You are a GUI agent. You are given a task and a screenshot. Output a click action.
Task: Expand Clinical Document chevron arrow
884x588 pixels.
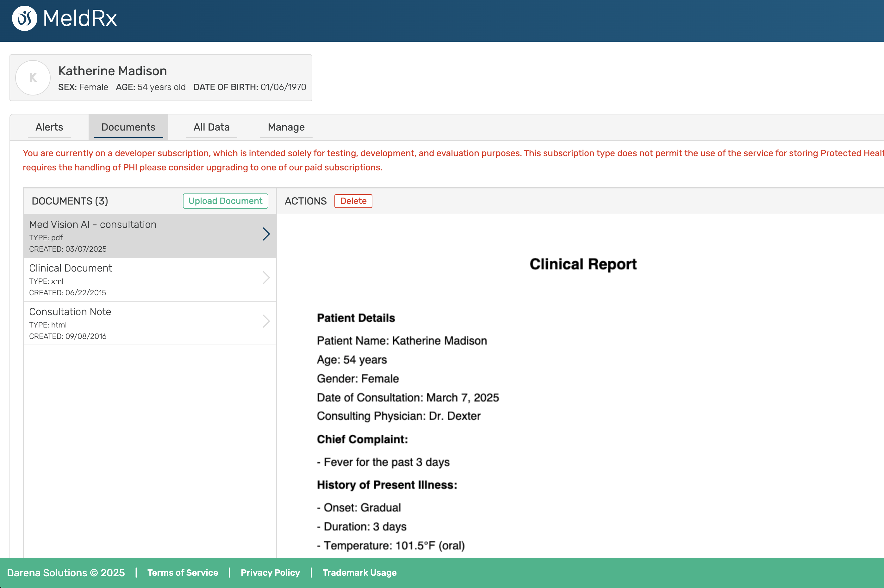266,278
